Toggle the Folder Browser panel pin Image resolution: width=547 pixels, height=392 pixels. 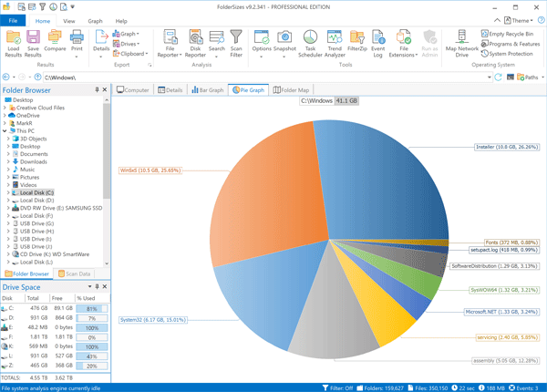pos(97,90)
